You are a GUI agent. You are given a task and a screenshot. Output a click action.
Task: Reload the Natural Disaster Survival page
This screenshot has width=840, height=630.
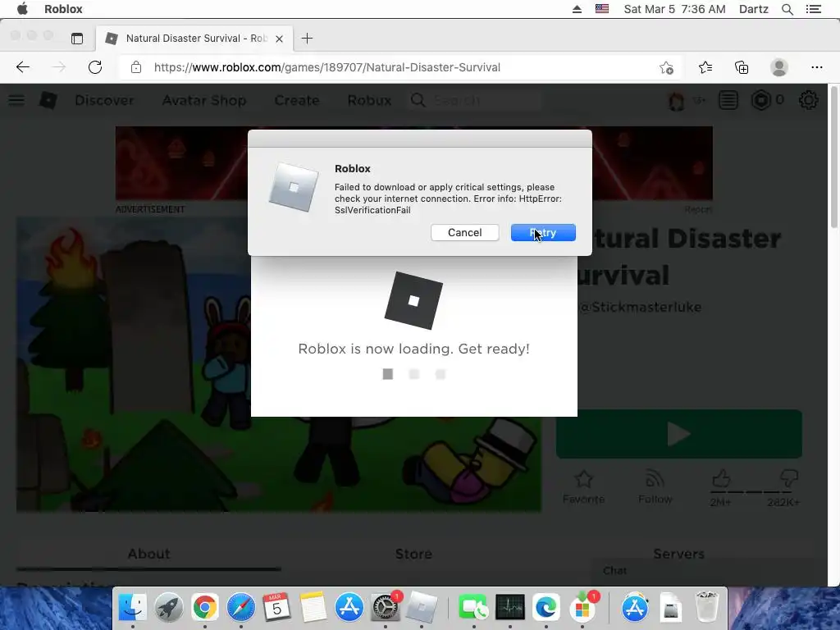(x=95, y=67)
